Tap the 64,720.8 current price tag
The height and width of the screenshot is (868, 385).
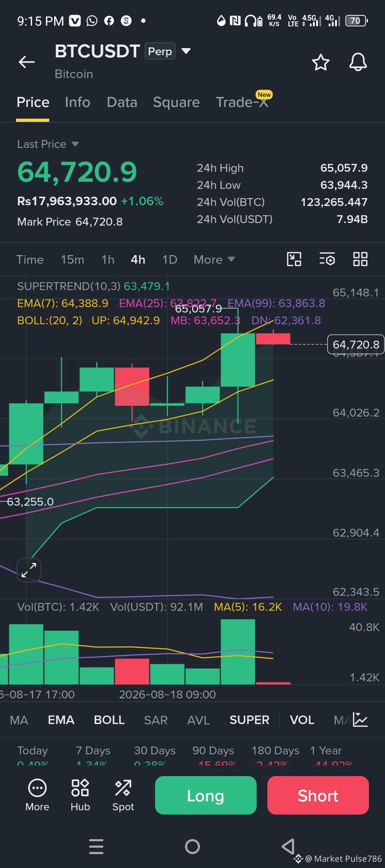[x=356, y=345]
